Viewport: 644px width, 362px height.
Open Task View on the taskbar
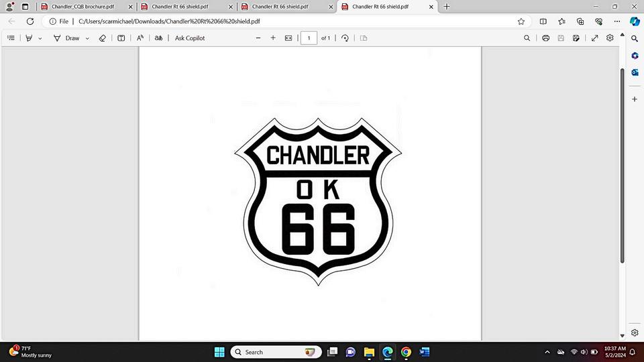tap(332, 352)
